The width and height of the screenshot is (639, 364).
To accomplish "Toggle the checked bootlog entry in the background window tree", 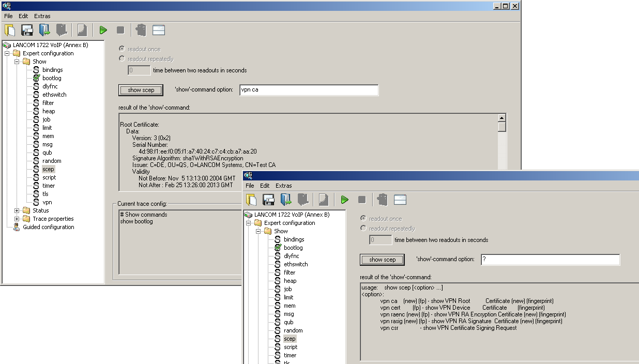I will pyautogui.click(x=36, y=78).
